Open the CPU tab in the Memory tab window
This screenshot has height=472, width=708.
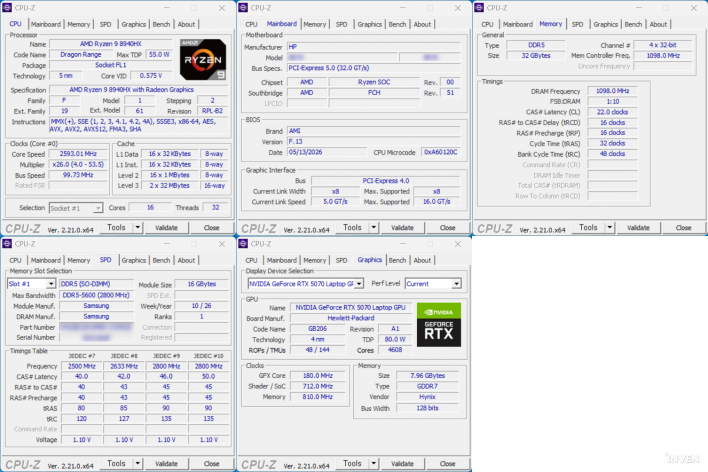pyautogui.click(x=487, y=24)
